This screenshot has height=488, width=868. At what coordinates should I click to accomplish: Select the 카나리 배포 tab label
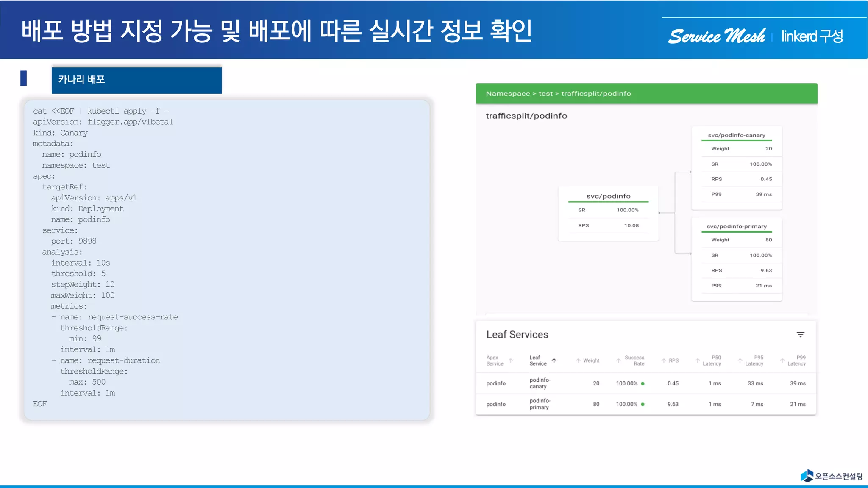click(x=81, y=80)
